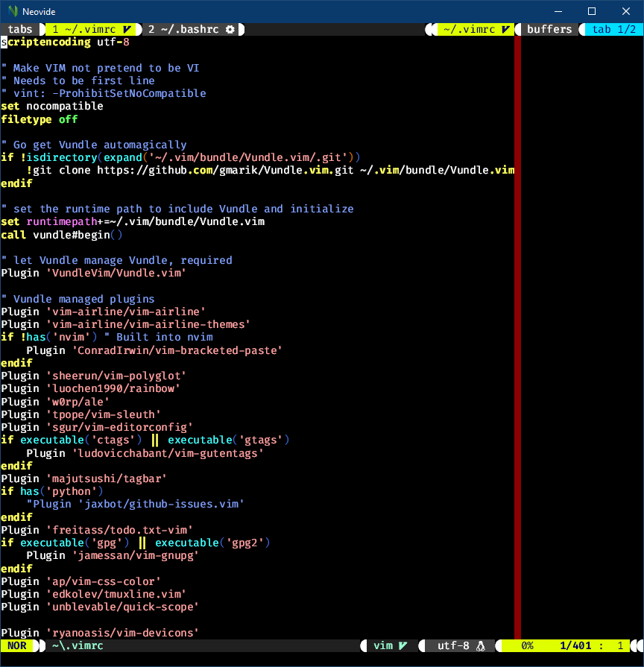Click the vim filetype icon in the statusline
The image size is (644, 667).
click(402, 645)
